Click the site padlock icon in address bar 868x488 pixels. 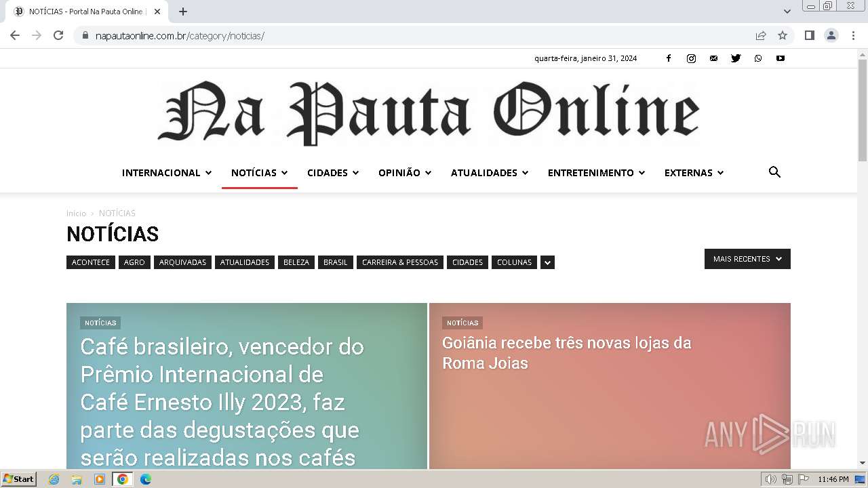85,35
